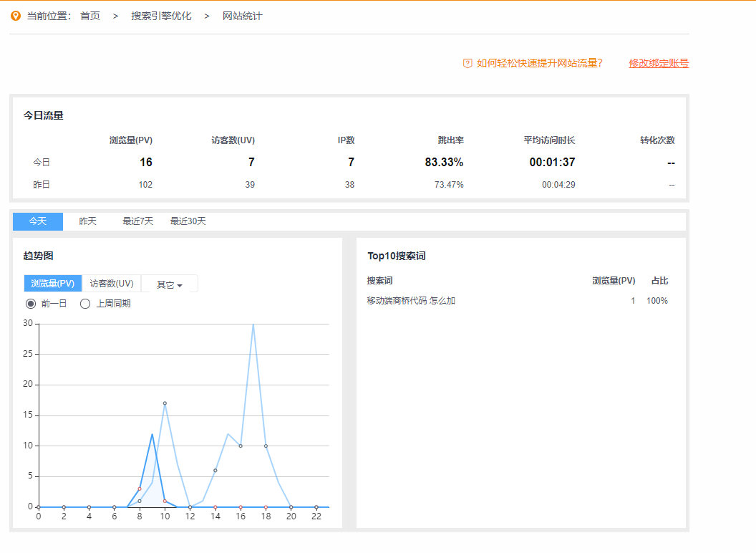Click the 100% share value
The height and width of the screenshot is (553, 756).
point(657,301)
